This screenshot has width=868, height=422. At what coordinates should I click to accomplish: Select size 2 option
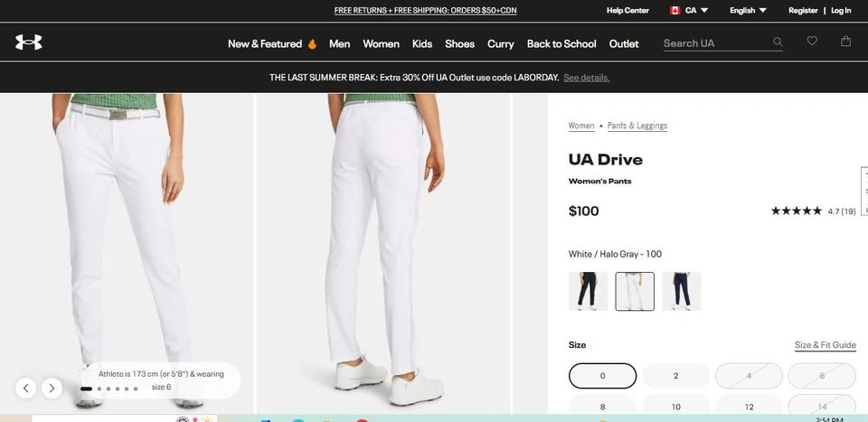(675, 376)
